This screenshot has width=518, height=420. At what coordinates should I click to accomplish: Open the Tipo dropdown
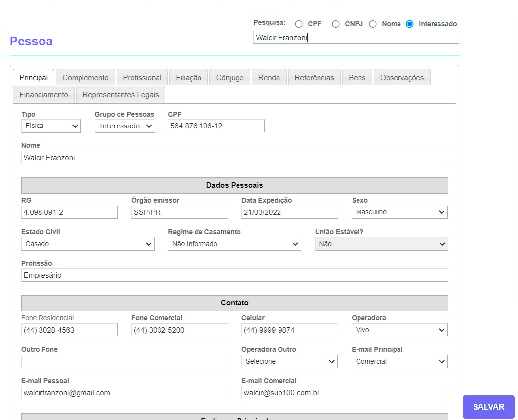click(51, 126)
